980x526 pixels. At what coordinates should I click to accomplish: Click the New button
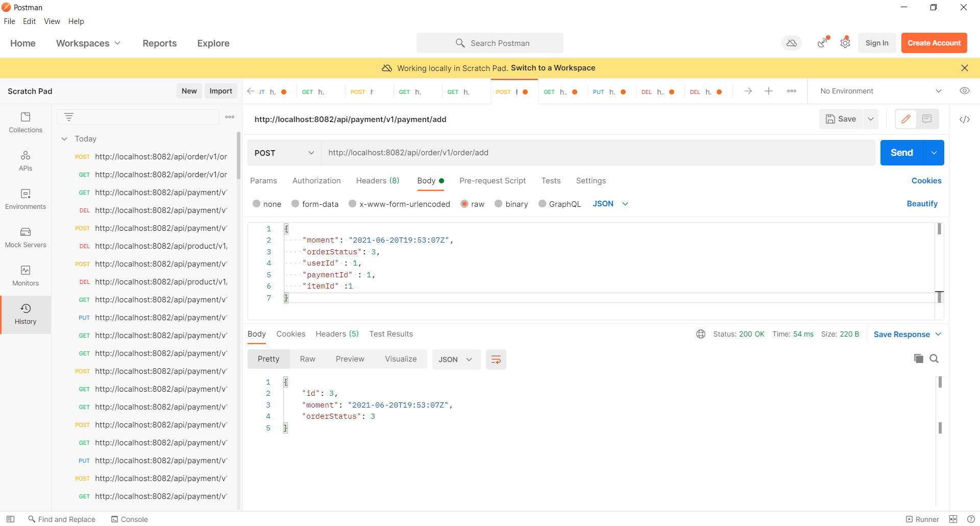pyautogui.click(x=189, y=91)
